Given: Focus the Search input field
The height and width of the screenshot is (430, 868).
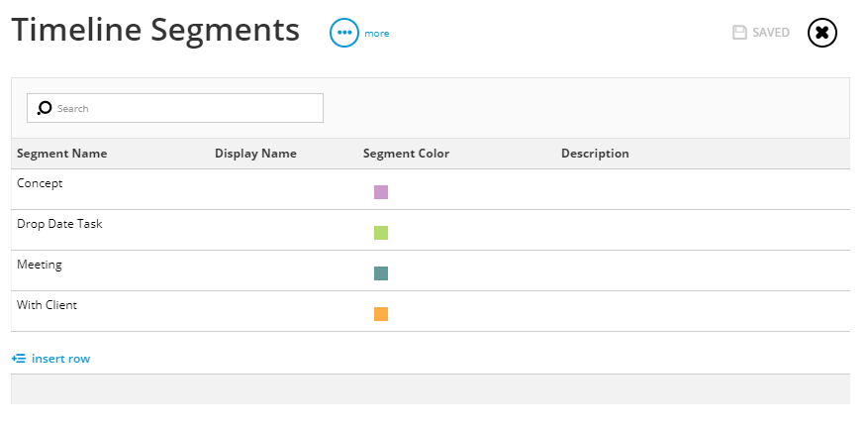Looking at the screenshot, I should pos(175,108).
